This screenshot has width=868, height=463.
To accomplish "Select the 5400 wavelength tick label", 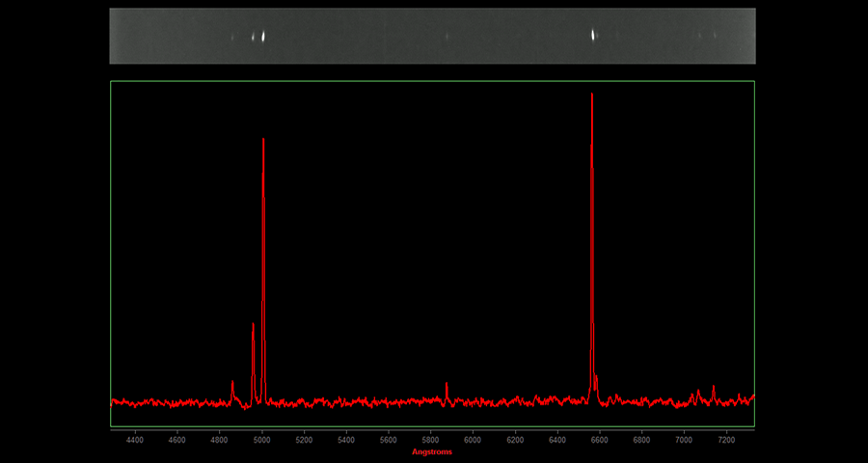I will (x=346, y=440).
